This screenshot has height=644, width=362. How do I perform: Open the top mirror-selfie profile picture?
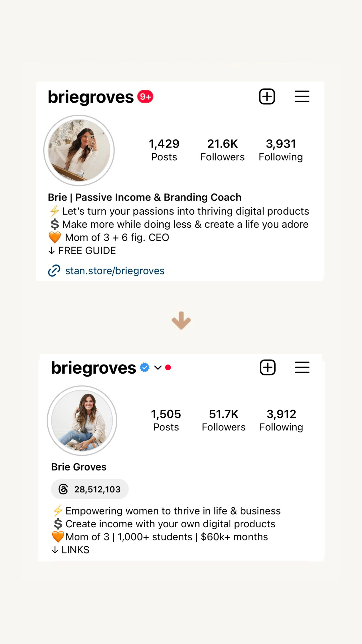pyautogui.click(x=79, y=150)
